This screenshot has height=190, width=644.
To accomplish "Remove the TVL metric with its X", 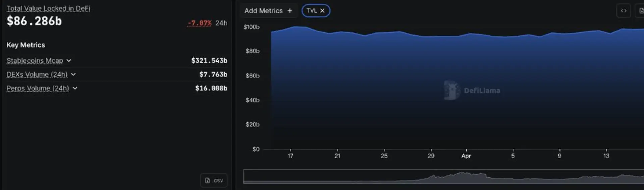I will click(x=322, y=11).
